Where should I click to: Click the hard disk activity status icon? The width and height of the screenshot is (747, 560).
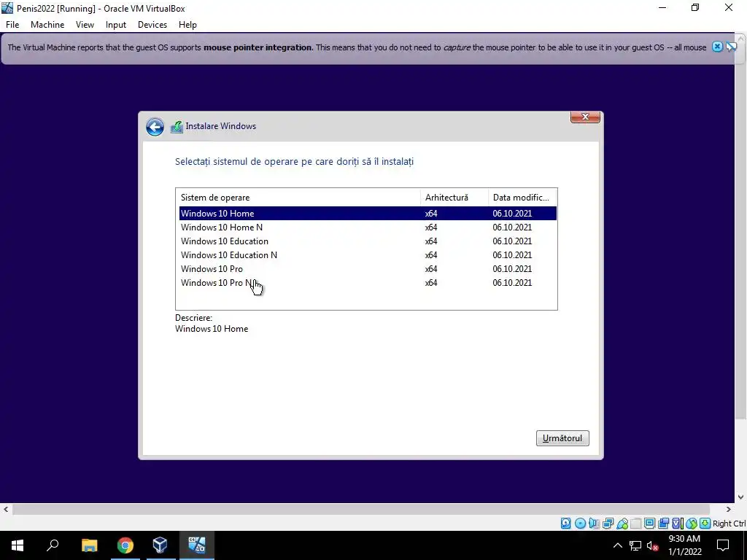[x=565, y=524]
